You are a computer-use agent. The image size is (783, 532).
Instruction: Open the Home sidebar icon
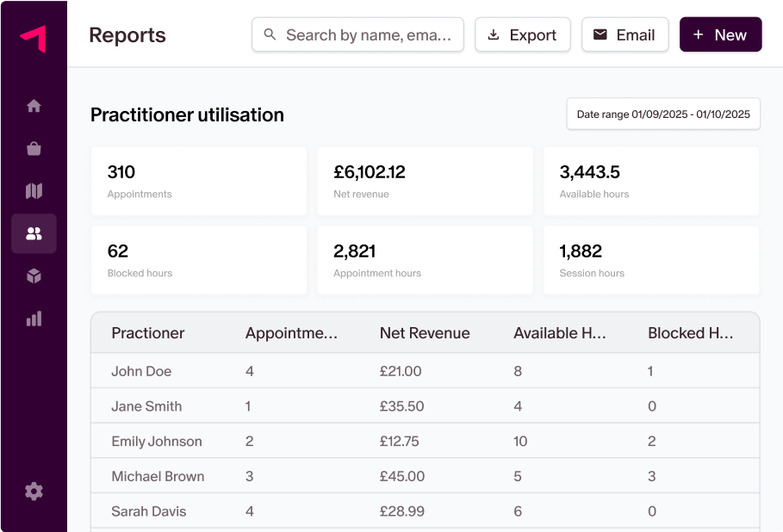pos(34,105)
